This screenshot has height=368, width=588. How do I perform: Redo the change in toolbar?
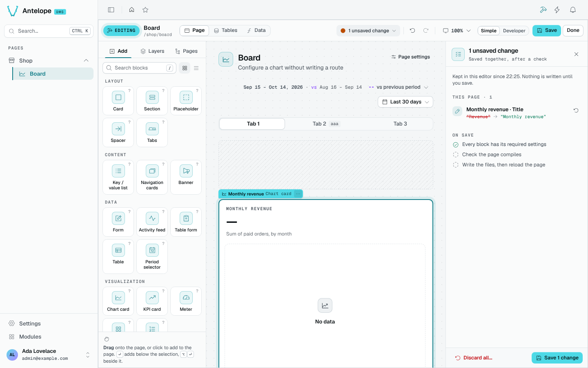[426, 31]
